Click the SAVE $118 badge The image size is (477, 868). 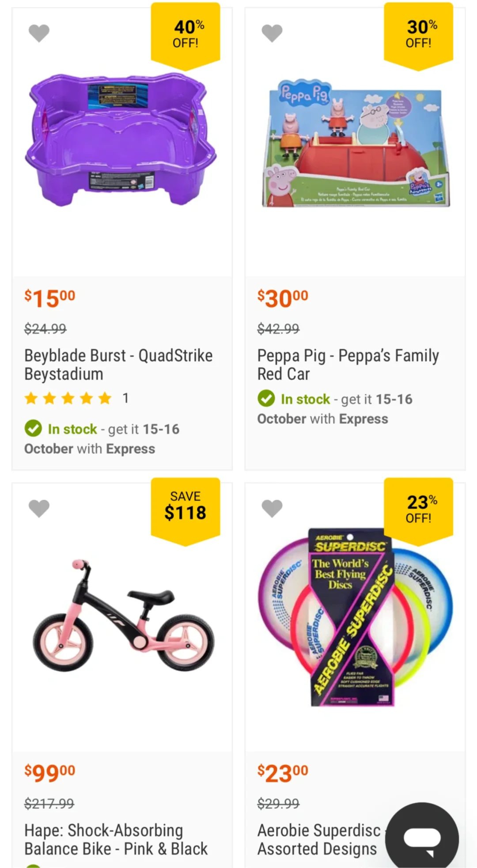[185, 507]
